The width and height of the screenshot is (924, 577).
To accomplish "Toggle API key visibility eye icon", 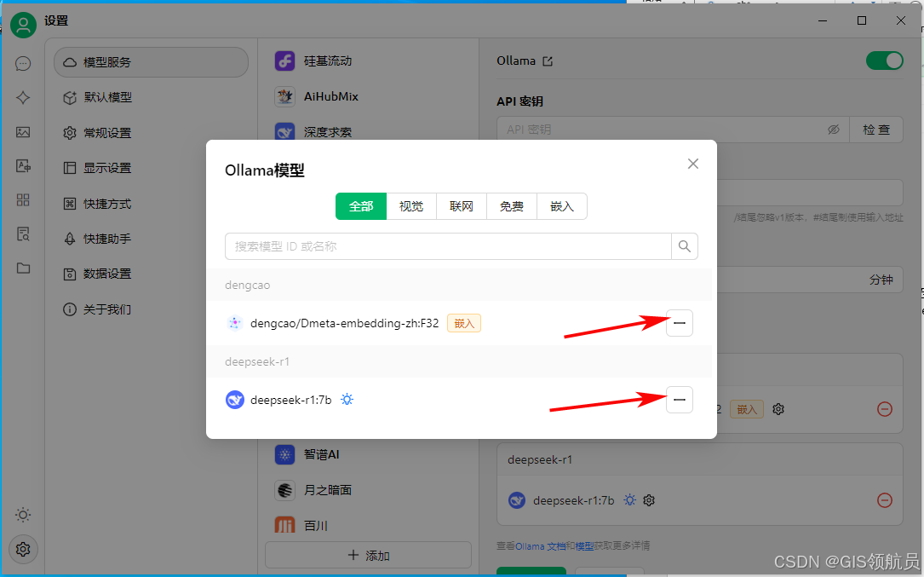I will pos(833,130).
